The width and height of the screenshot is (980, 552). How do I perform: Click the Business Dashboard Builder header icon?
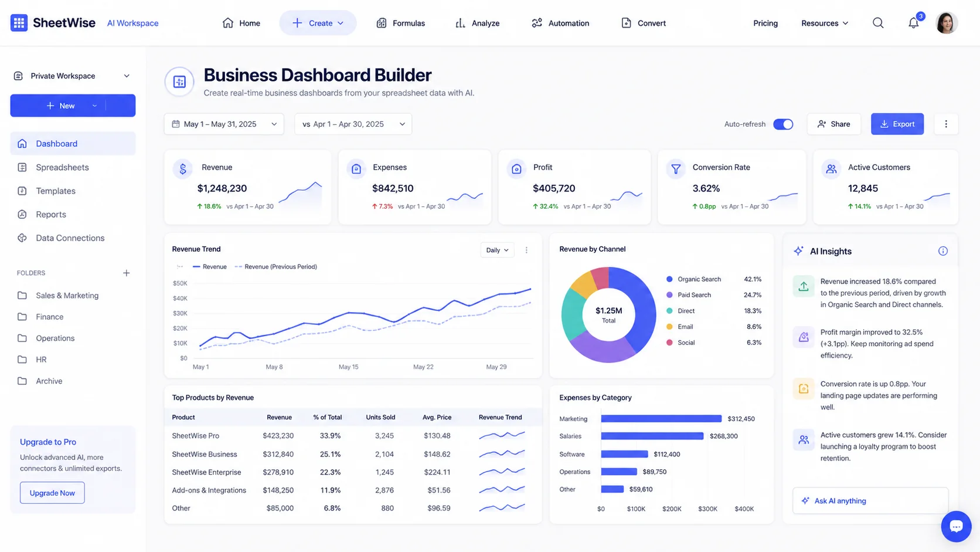179,82
